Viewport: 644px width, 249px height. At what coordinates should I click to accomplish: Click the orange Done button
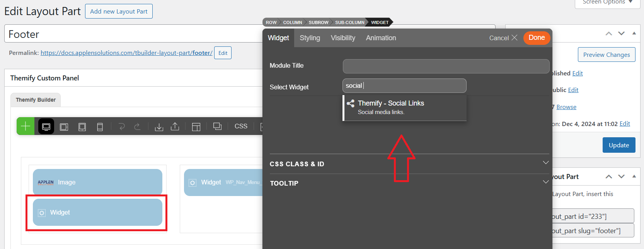pos(537,38)
